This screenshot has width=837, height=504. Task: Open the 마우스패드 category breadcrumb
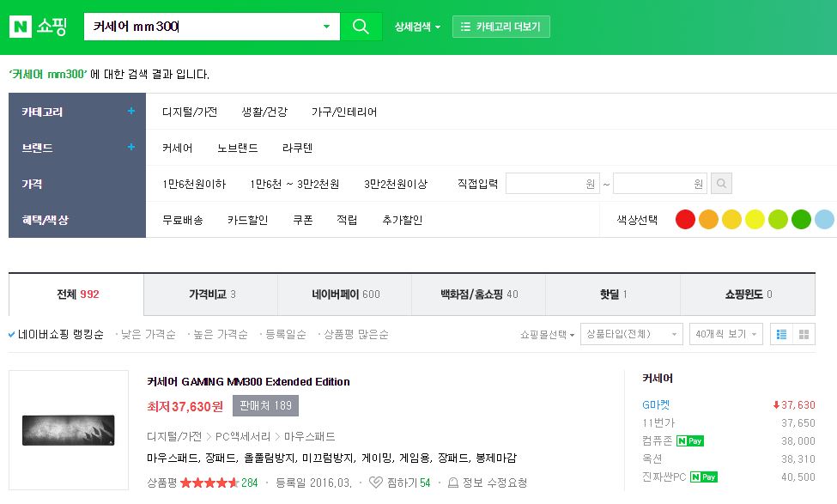pyautogui.click(x=310, y=437)
